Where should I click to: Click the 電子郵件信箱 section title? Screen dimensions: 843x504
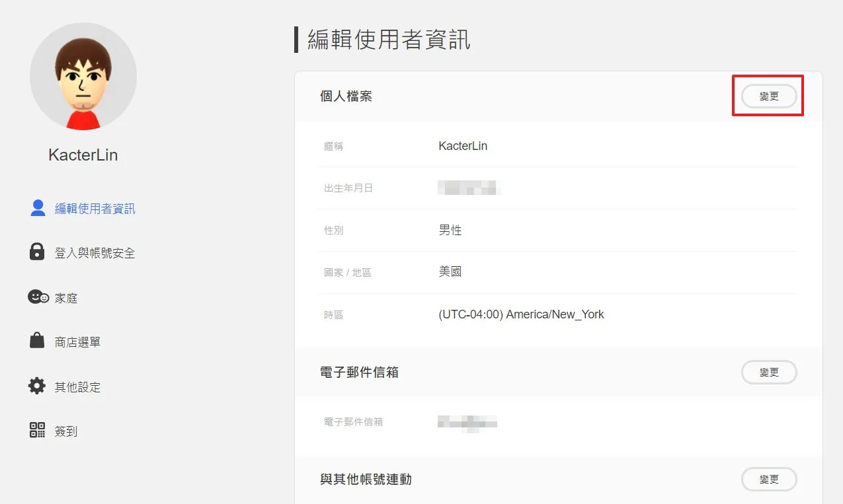pos(360,373)
